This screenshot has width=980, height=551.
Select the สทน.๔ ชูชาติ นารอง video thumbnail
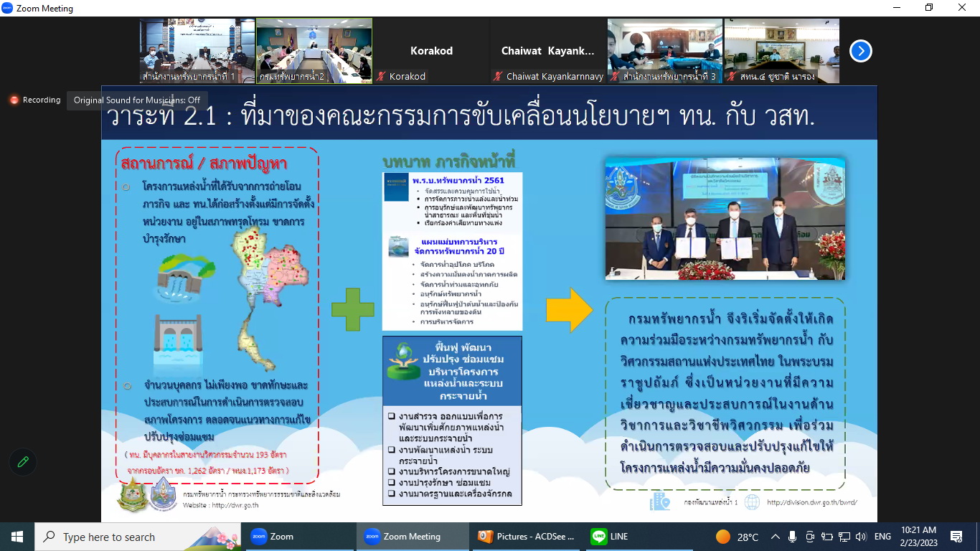pyautogui.click(x=781, y=51)
